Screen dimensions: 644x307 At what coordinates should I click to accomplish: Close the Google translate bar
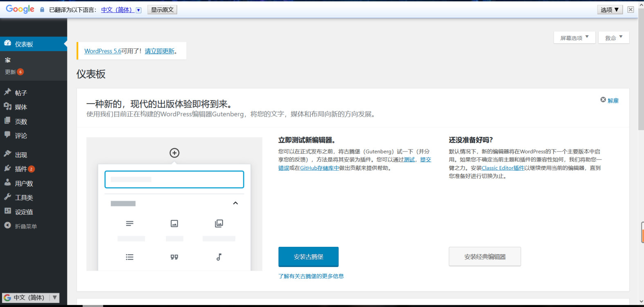point(631,10)
